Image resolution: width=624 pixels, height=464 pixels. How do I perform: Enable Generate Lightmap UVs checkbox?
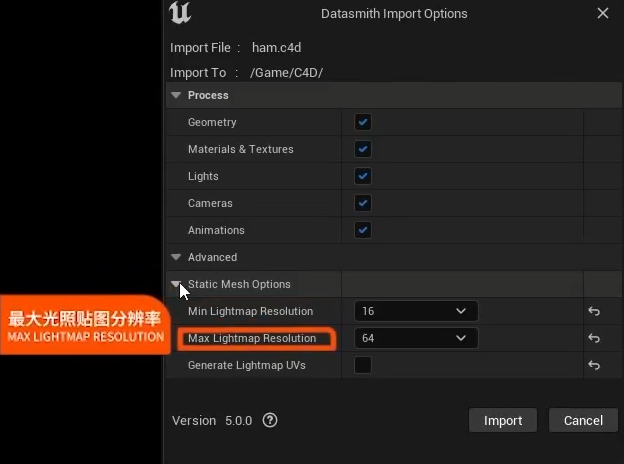[x=363, y=365]
